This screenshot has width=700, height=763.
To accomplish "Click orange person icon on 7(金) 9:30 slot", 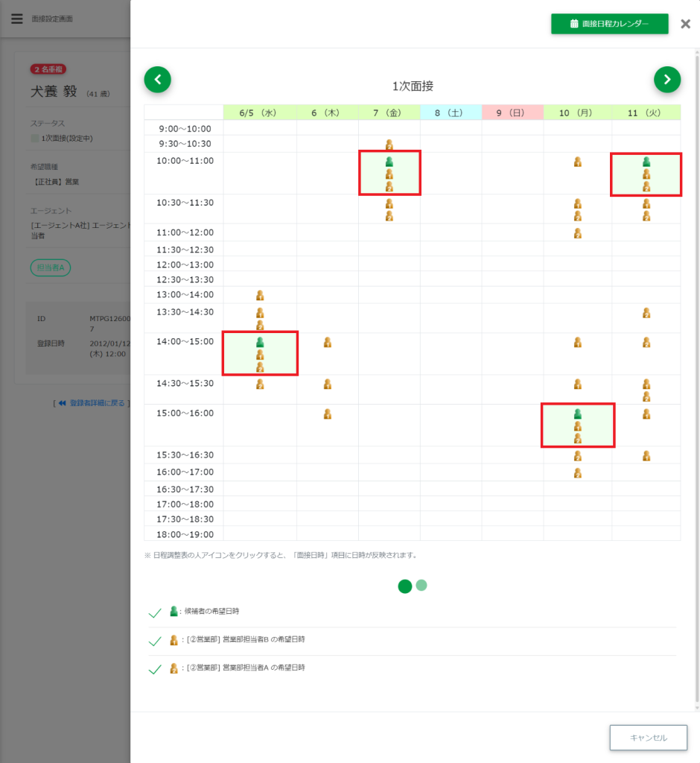I will (x=389, y=145).
